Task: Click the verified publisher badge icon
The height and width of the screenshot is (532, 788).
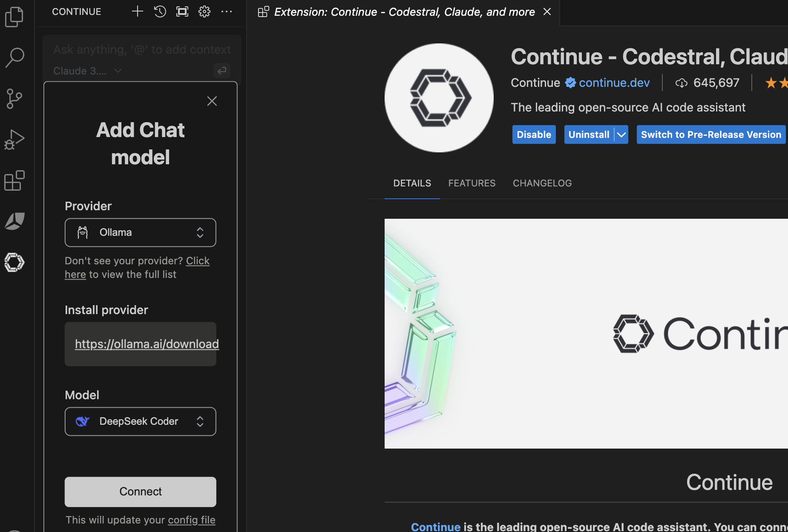Action: click(570, 83)
